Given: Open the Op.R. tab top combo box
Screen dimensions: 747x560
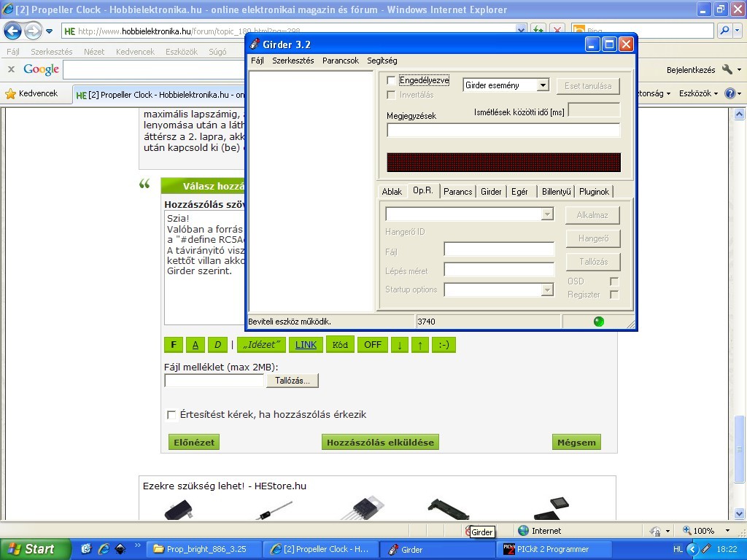Looking at the screenshot, I should pyautogui.click(x=547, y=214).
